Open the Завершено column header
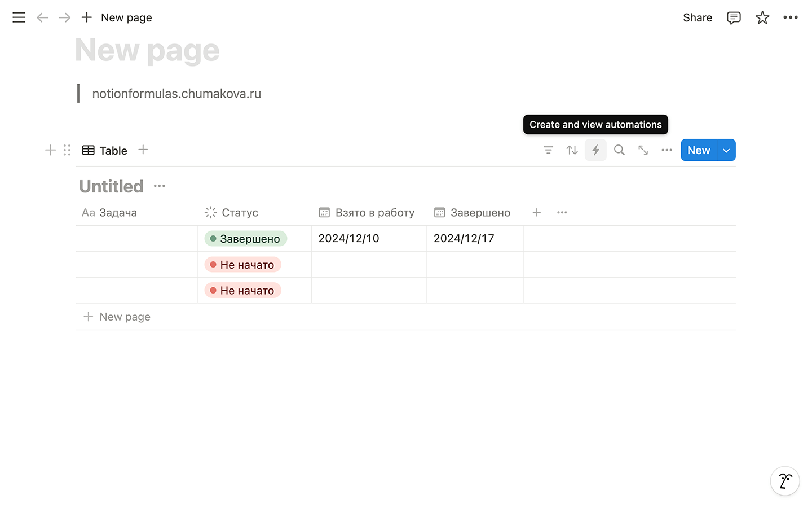 point(475,213)
